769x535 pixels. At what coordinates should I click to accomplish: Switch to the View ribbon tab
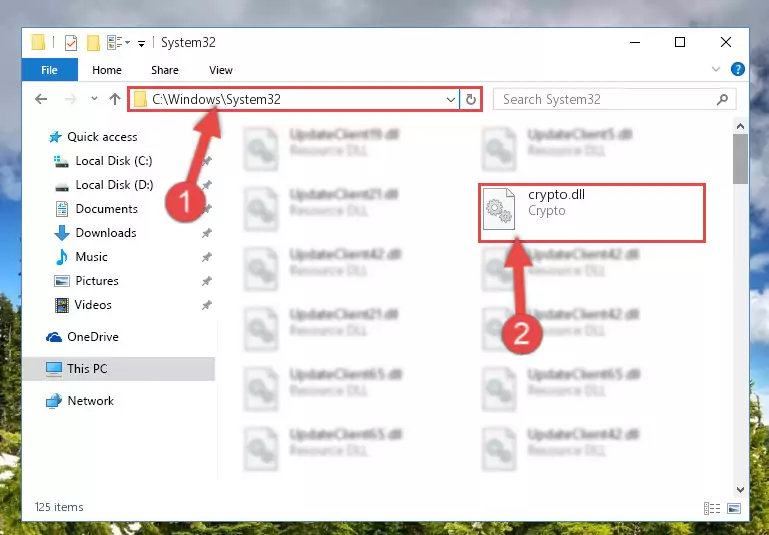coord(221,70)
